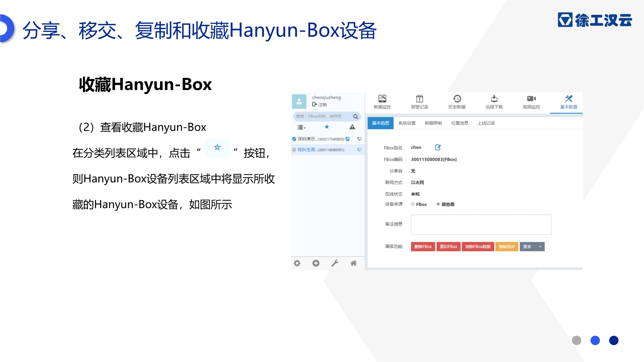Click the blue star favorites filter
This screenshot has height=362, width=644.
[x=327, y=127]
